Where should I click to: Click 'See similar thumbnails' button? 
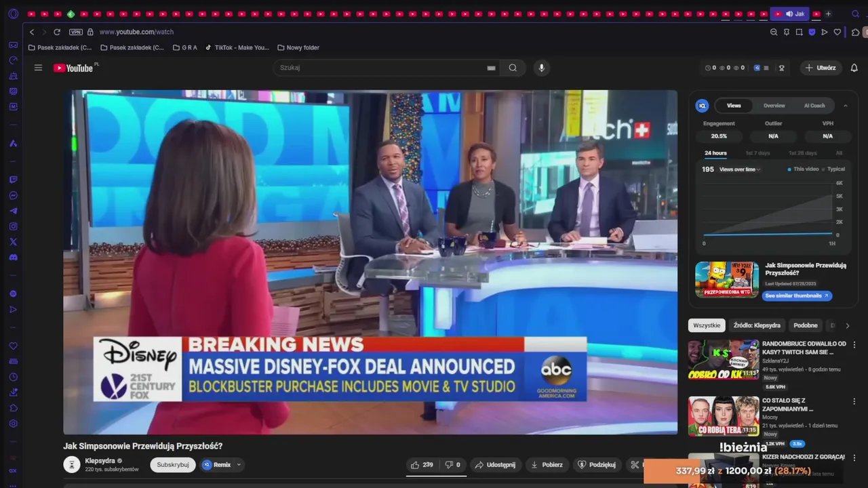(797, 296)
